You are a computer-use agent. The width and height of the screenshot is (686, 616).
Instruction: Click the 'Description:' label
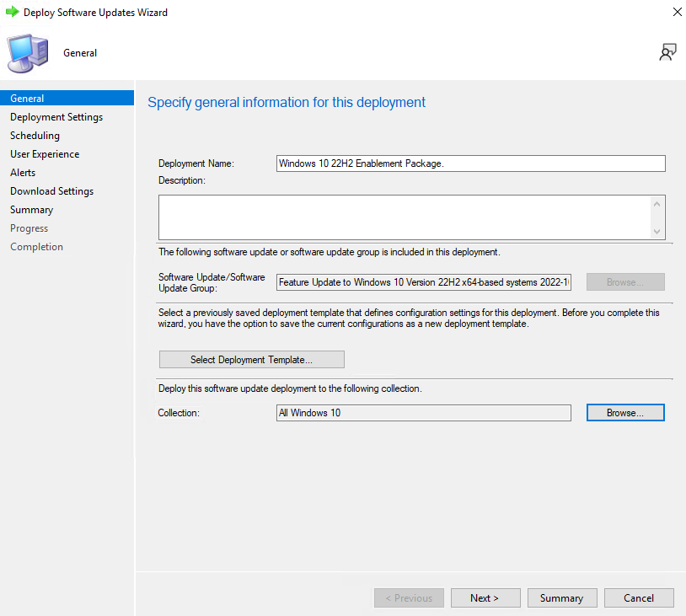181,180
